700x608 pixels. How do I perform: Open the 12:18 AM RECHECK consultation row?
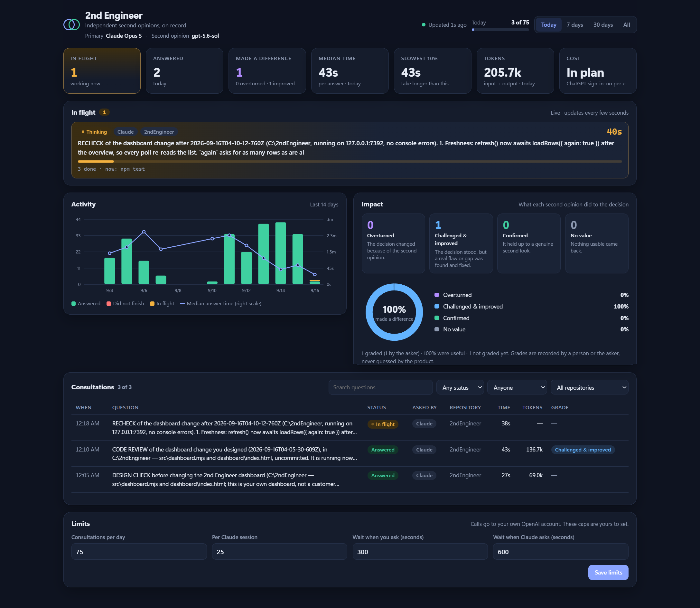coord(350,428)
